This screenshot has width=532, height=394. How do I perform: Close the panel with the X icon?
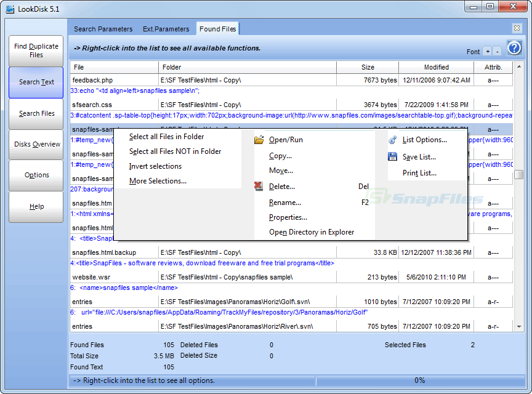point(517,28)
